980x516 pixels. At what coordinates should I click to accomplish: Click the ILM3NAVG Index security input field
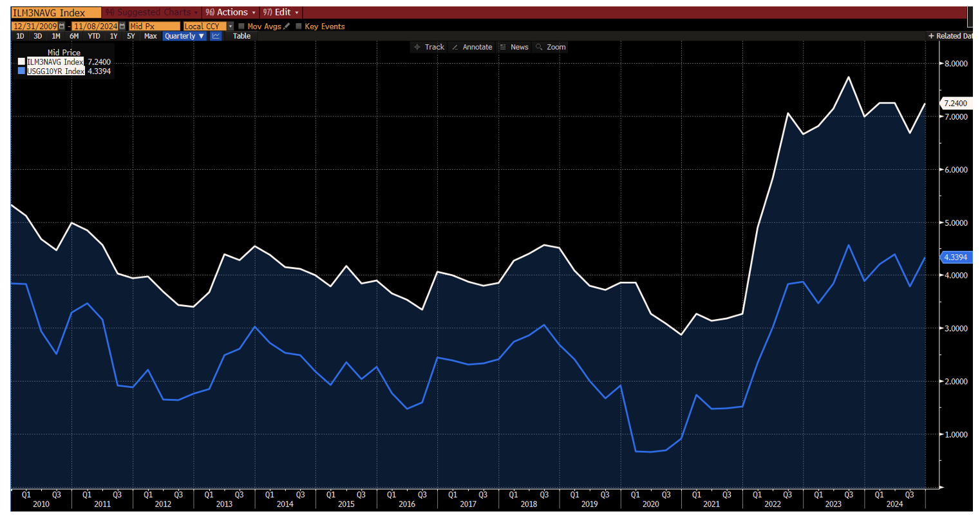click(x=56, y=13)
